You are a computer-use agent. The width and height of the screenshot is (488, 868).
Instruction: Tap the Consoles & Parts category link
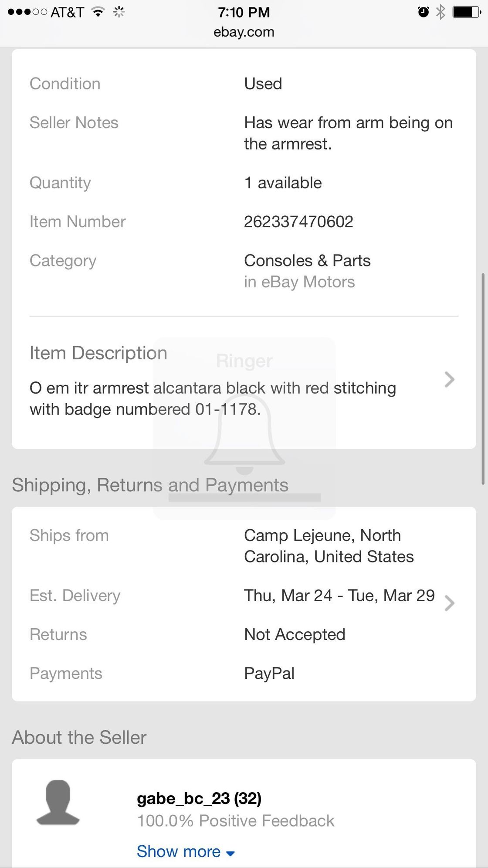tap(307, 261)
